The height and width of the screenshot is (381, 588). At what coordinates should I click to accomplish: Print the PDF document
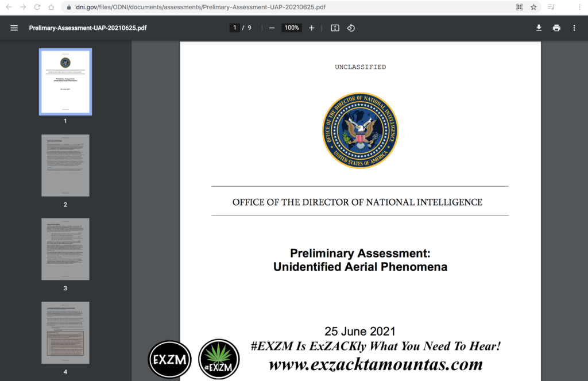coord(556,28)
